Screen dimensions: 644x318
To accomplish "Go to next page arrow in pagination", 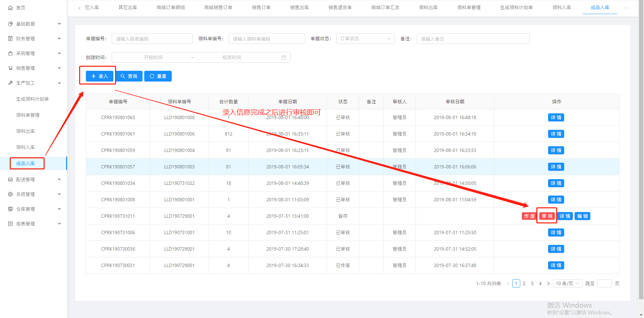I will click(x=548, y=283).
